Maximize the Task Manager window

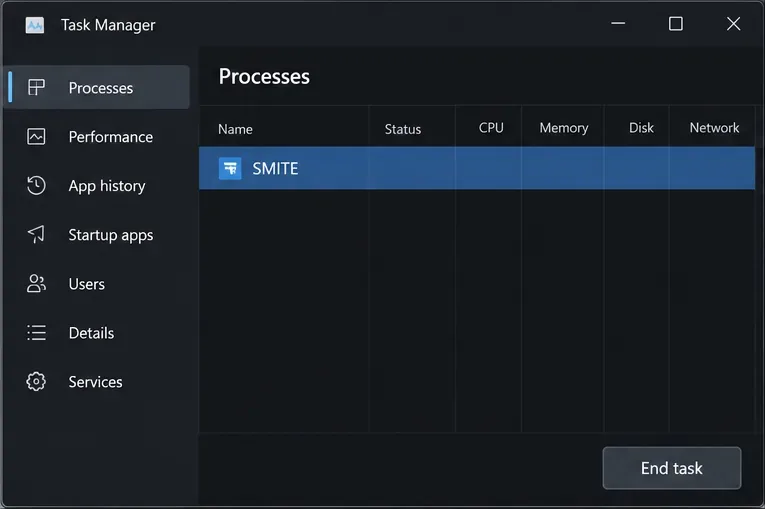(x=676, y=23)
